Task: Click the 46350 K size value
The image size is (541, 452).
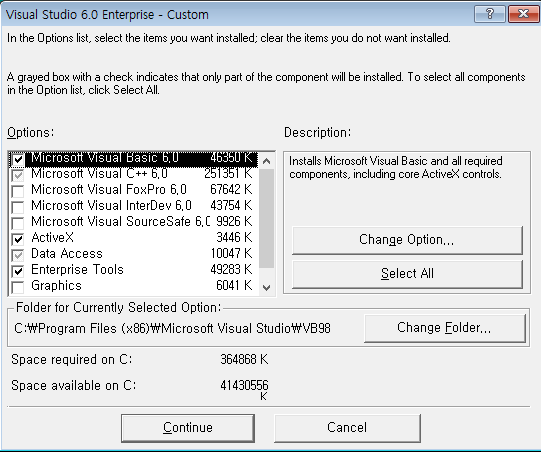Action: (x=231, y=158)
